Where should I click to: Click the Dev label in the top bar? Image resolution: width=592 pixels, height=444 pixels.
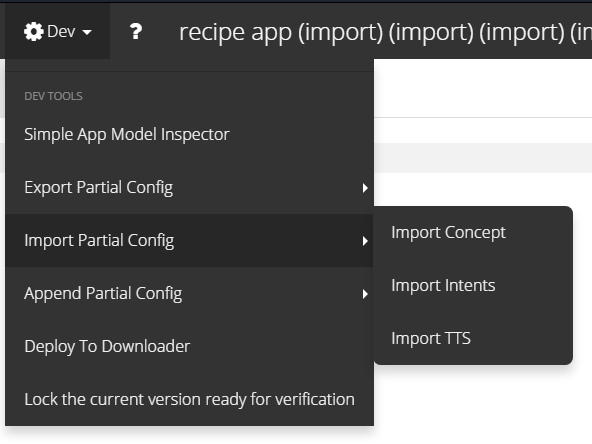pos(61,31)
